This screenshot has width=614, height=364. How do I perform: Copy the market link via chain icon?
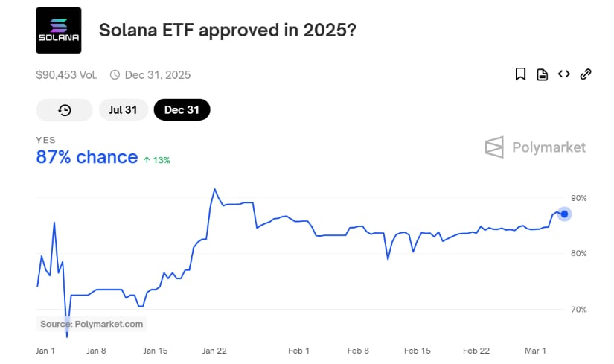[x=586, y=74]
